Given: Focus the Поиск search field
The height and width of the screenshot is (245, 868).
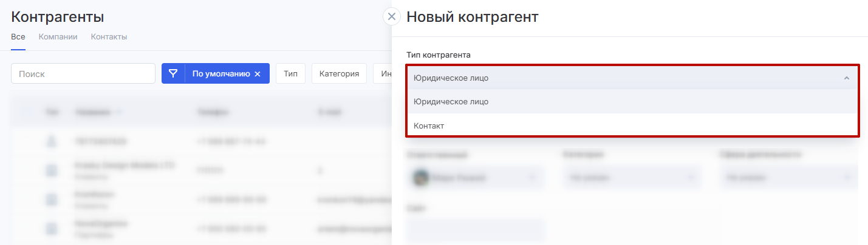Looking at the screenshot, I should point(83,73).
